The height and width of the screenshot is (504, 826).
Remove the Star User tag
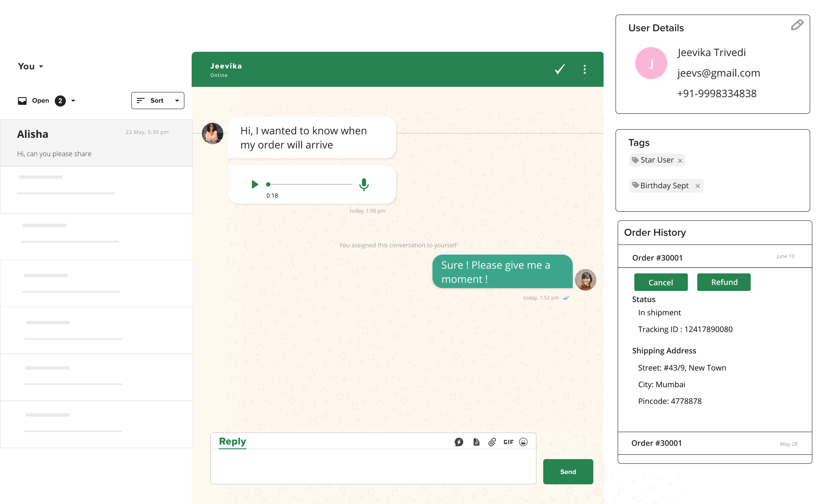pyautogui.click(x=680, y=160)
